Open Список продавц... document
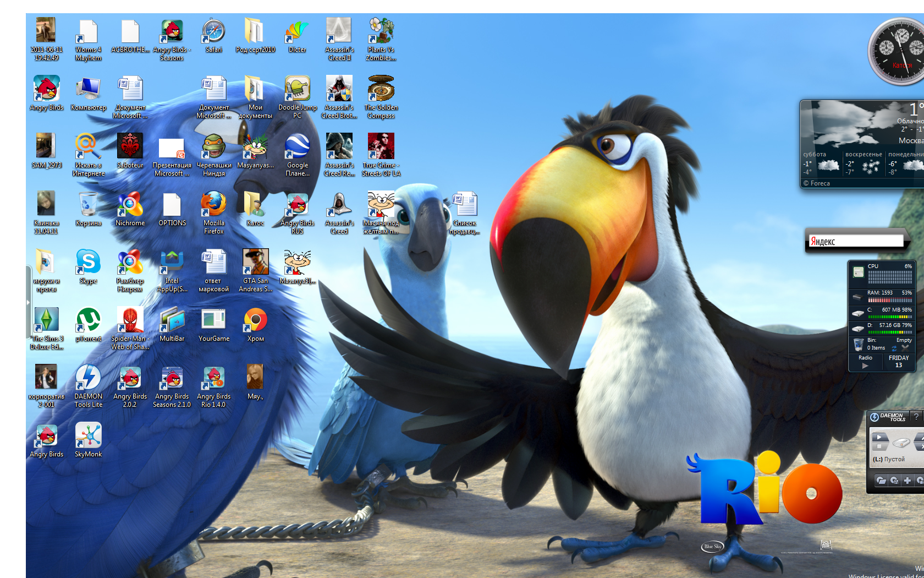924x578 pixels. coord(465,212)
